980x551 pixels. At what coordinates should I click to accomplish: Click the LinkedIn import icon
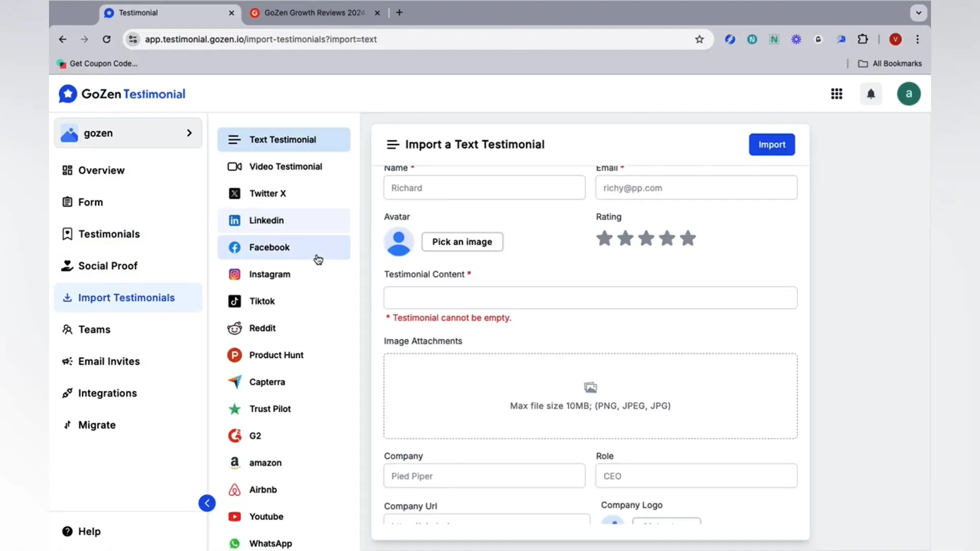pyautogui.click(x=234, y=220)
